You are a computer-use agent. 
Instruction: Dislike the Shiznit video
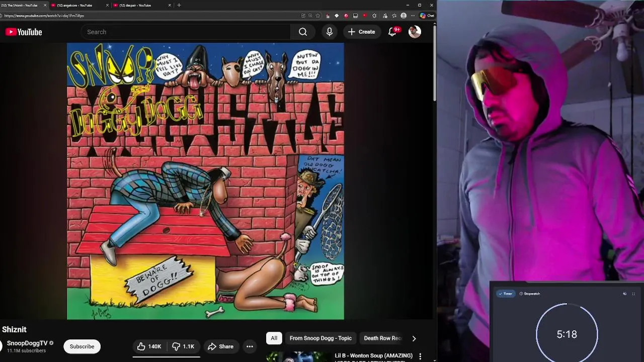pyautogui.click(x=183, y=346)
